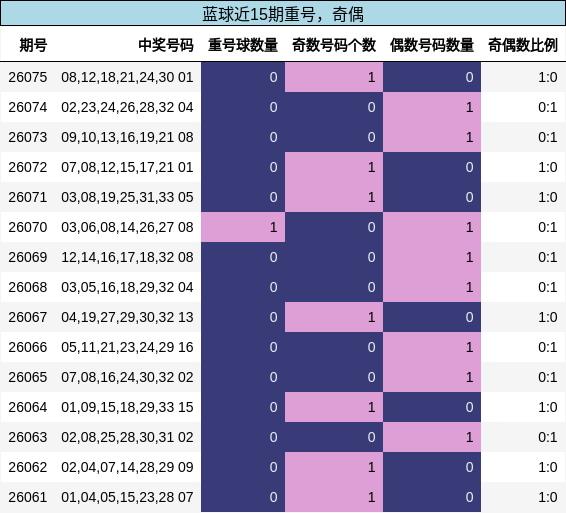
Task: Select winning numbers 02,08,25,28,30,31 02
Action: pyautogui.click(x=127, y=437)
